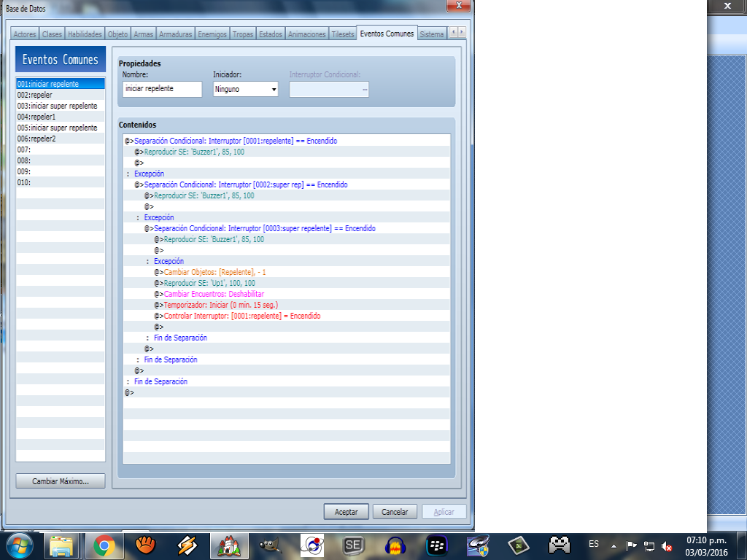Select the Tilesets tab
The image size is (747, 560).
point(343,34)
